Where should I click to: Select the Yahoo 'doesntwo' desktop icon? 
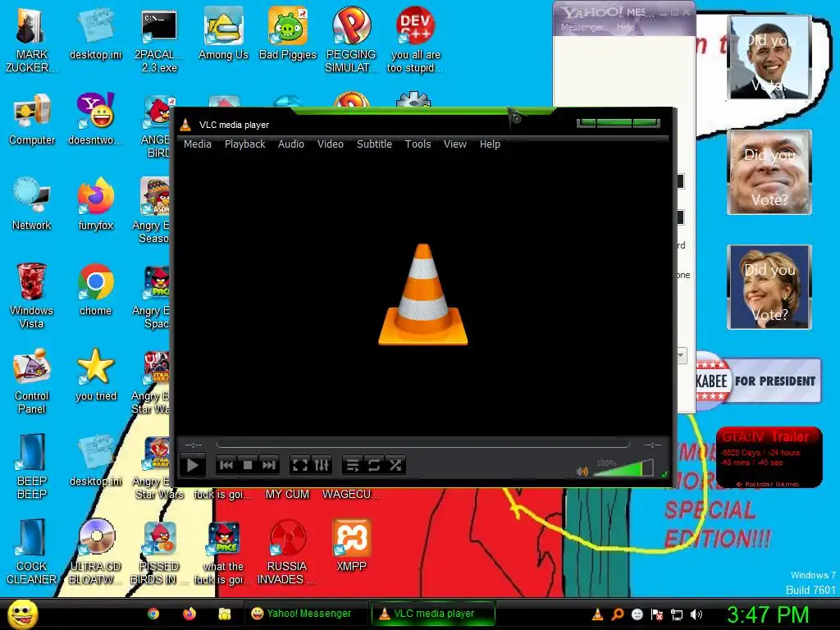(x=95, y=120)
